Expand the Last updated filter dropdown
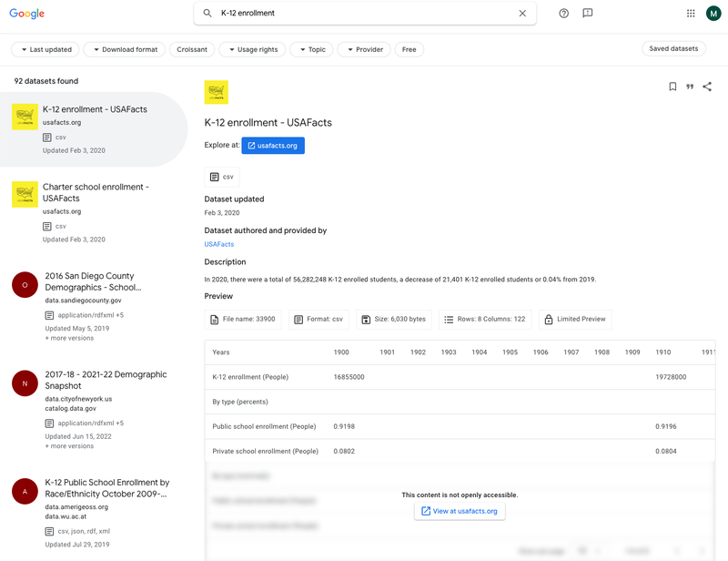This screenshot has width=728, height=561. pos(44,49)
